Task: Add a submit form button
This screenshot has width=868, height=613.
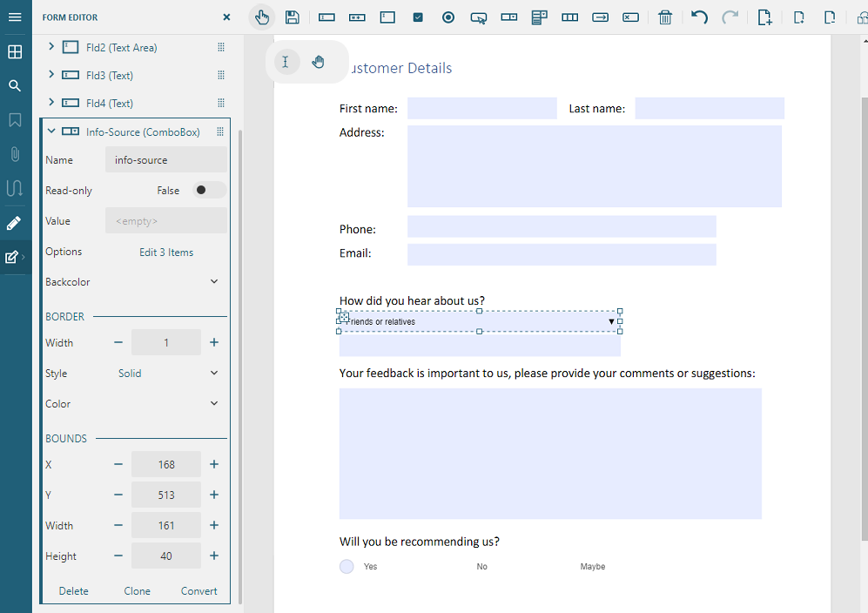Action: tap(600, 17)
